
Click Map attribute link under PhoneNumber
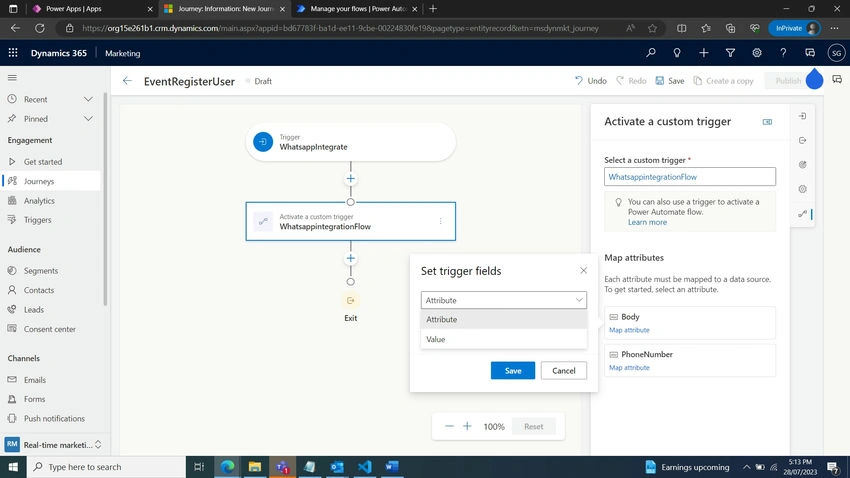point(629,367)
